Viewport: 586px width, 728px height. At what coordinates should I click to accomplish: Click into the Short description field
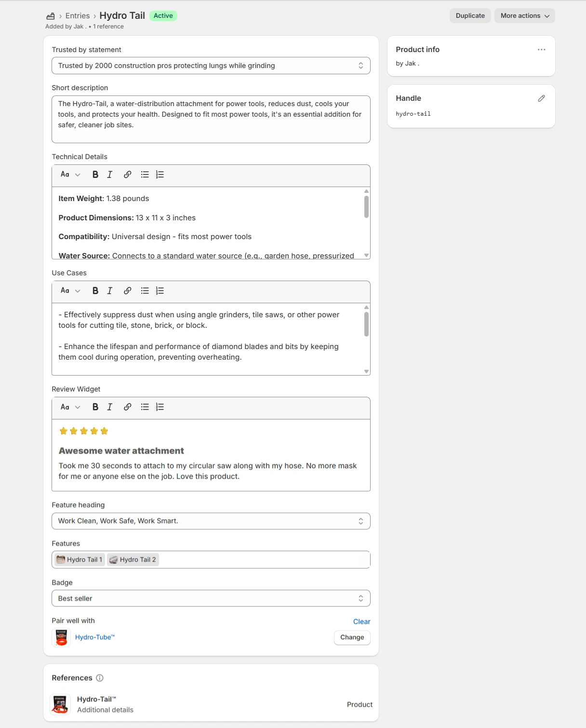211,119
